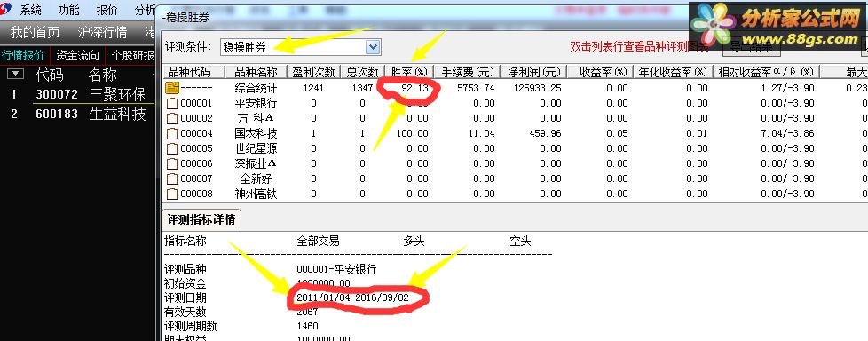Click the document icon beside 000006 深振业A
The image size is (868, 341).
tap(172, 163)
